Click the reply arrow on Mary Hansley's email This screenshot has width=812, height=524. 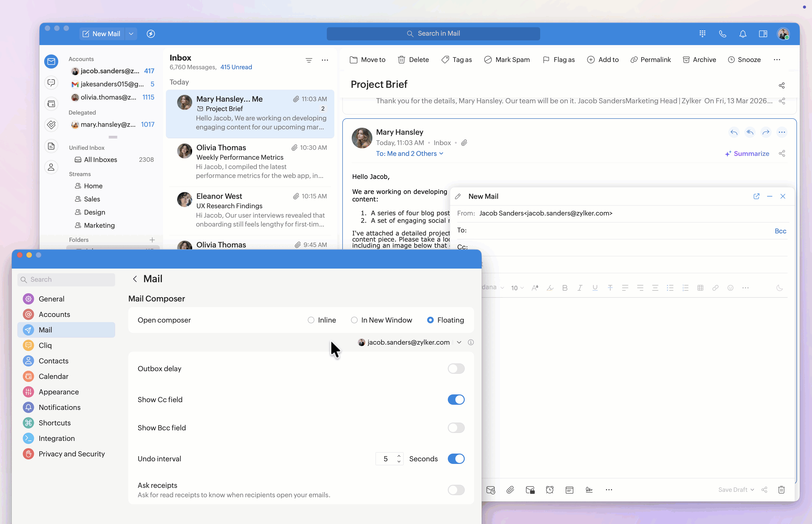click(734, 132)
